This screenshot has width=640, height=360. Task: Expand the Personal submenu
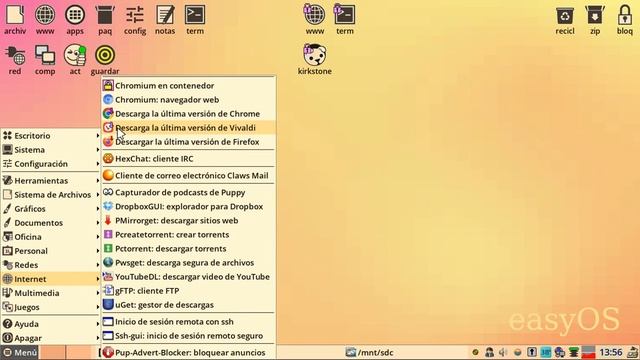51,251
